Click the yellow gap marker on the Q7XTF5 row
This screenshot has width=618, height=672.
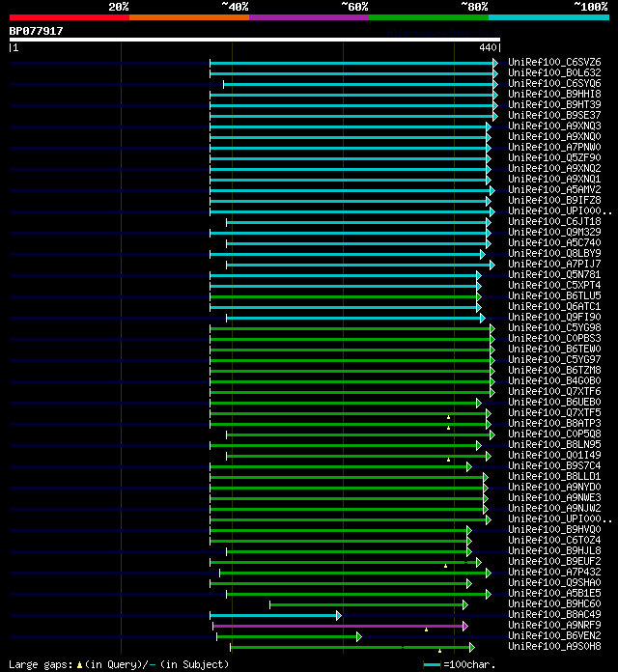tap(448, 417)
